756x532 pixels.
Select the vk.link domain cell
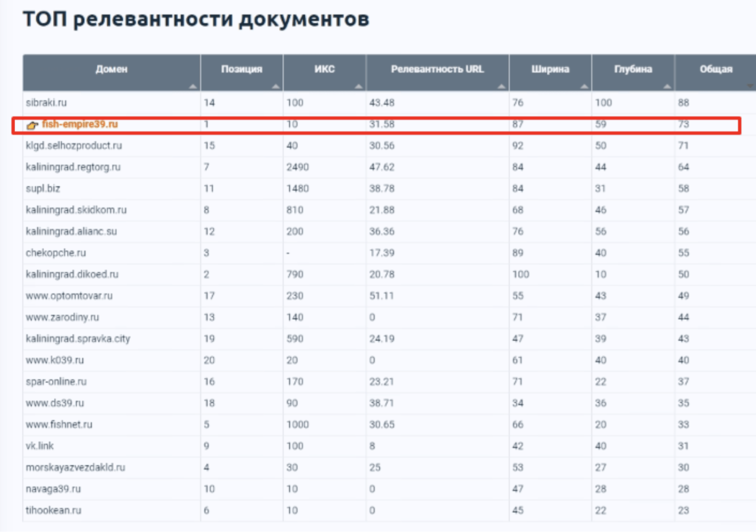point(111,446)
